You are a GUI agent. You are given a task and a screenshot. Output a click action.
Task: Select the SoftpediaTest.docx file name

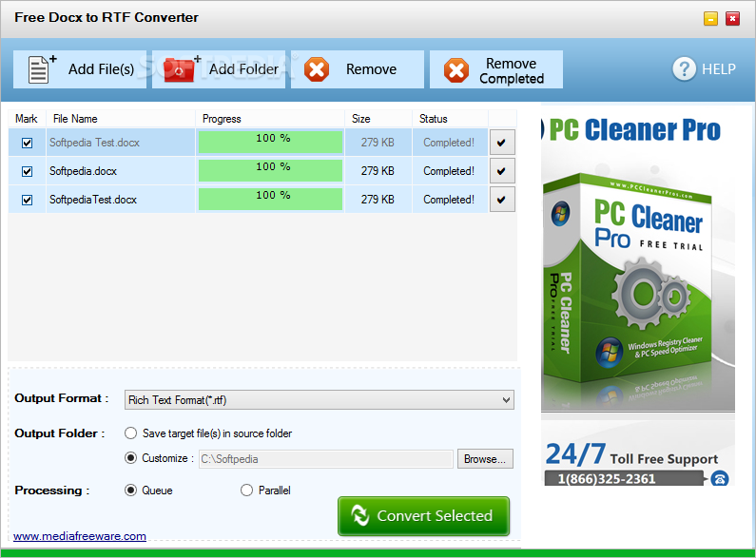[93, 200]
